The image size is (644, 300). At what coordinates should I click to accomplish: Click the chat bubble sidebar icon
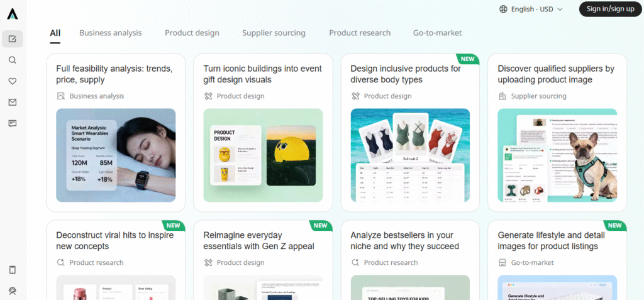pyautogui.click(x=13, y=123)
